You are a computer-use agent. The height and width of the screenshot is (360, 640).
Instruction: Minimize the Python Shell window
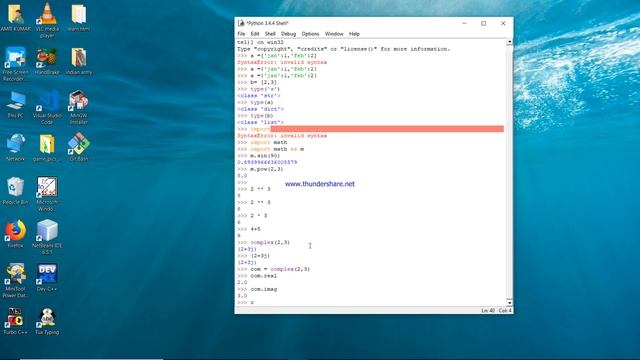464,23
